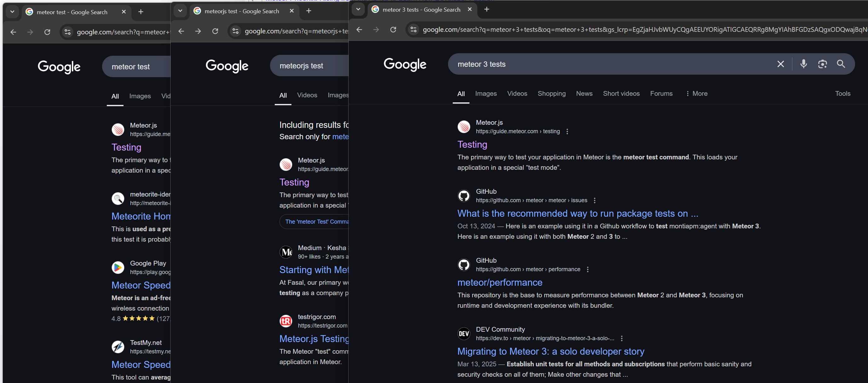Go back in the meteor test window
Viewport: 868px width, 383px height.
pyautogui.click(x=13, y=32)
